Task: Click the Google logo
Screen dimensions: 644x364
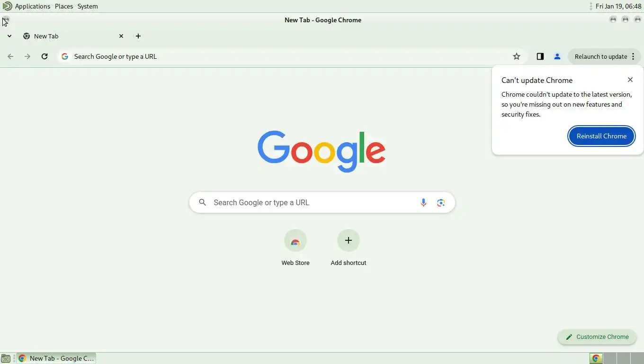Action: pos(322,151)
